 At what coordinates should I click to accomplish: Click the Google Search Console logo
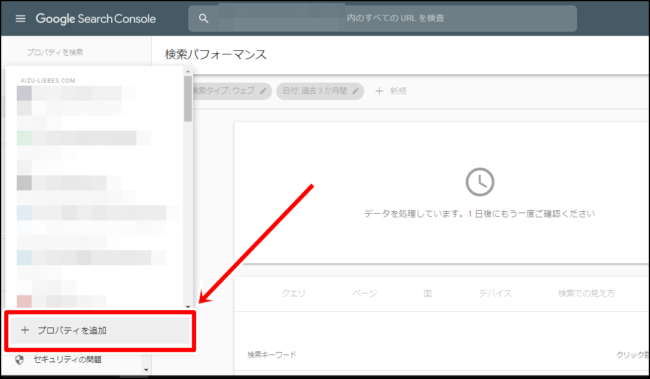point(96,19)
